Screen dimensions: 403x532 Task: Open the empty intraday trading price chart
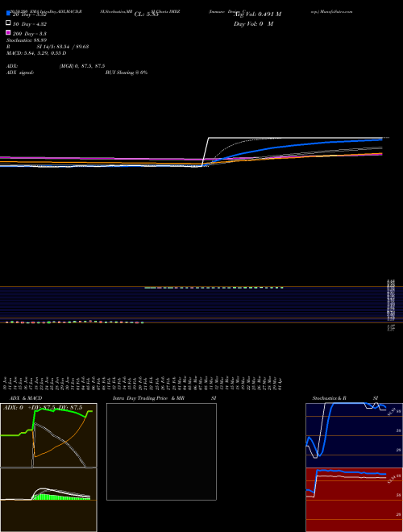coord(161,451)
